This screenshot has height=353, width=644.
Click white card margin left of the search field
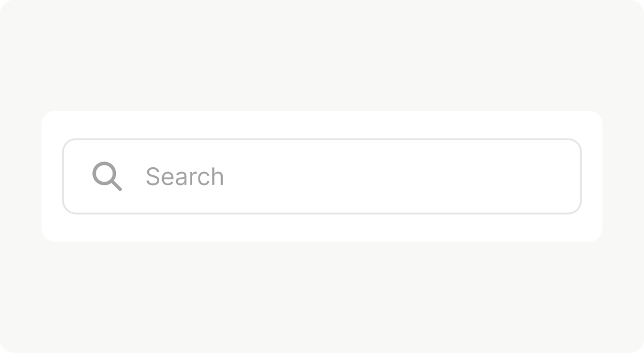click(x=52, y=176)
